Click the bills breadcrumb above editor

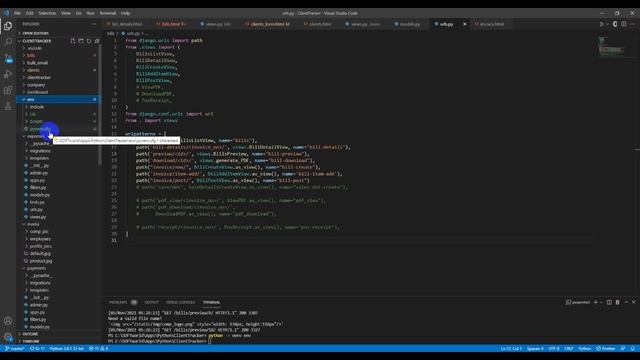click(110, 33)
